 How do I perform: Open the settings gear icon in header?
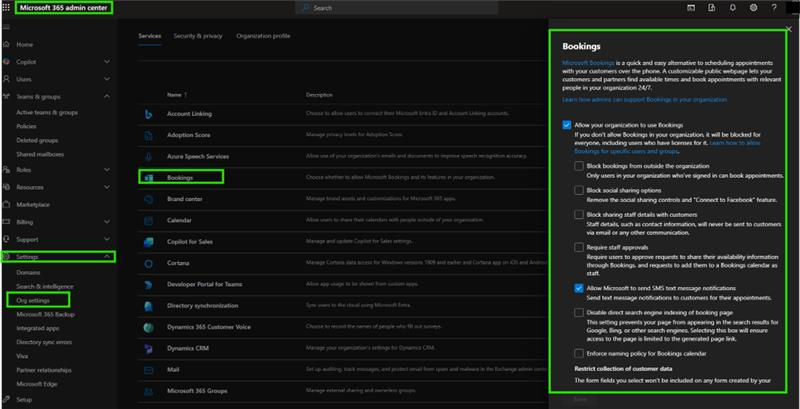[754, 8]
